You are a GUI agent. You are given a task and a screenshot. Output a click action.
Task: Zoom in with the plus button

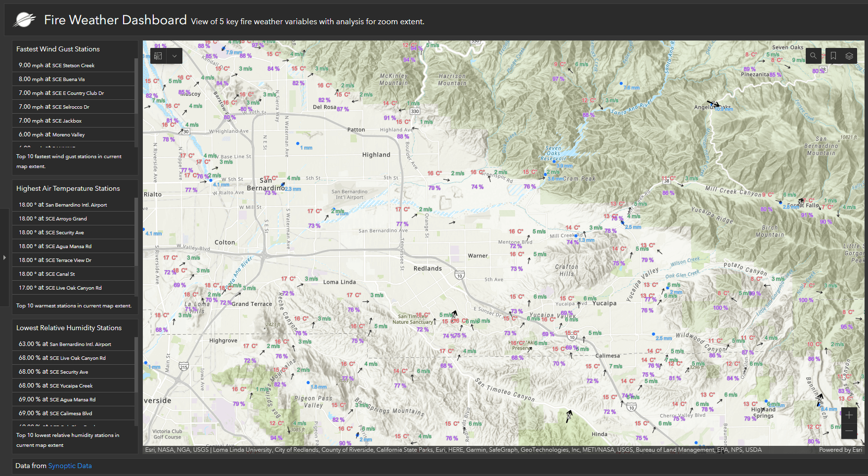coord(849,415)
